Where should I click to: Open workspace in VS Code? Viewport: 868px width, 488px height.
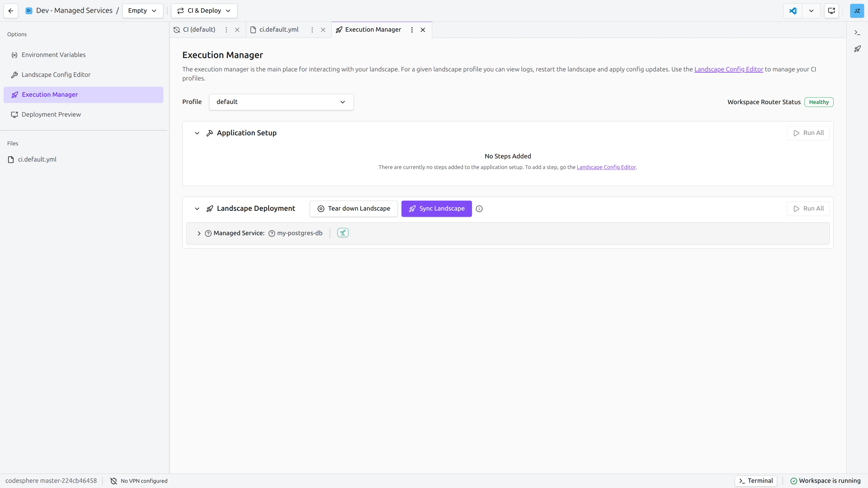coord(793,10)
